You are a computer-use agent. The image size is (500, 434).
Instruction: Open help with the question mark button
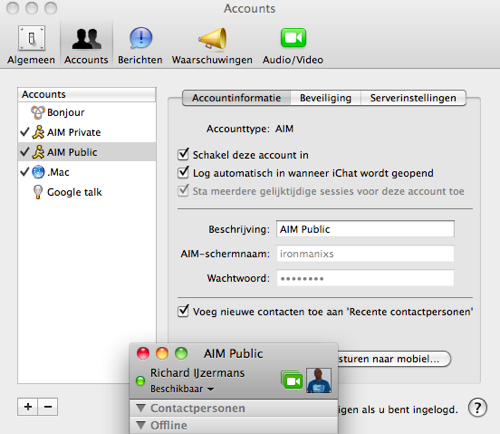pos(477,407)
